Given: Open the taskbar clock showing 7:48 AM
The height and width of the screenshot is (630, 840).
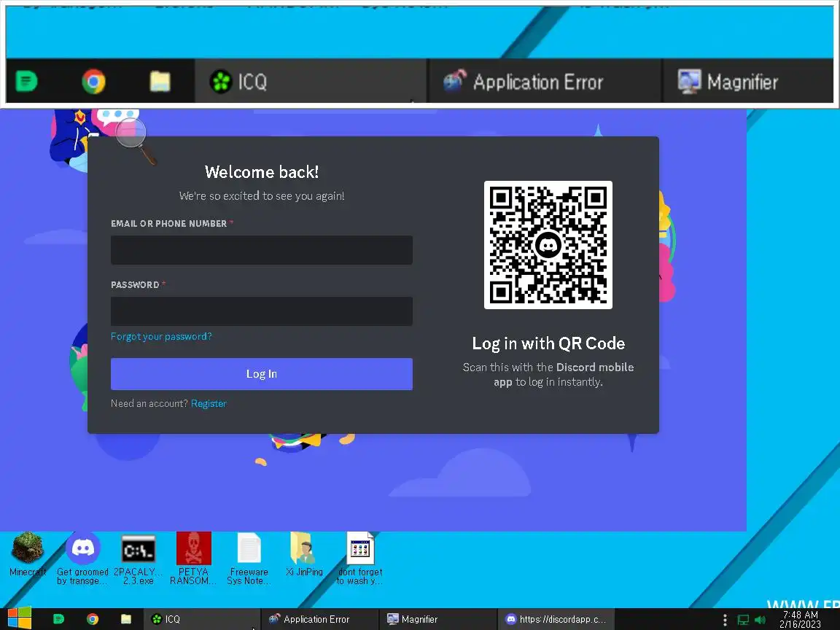Looking at the screenshot, I should point(800,619).
